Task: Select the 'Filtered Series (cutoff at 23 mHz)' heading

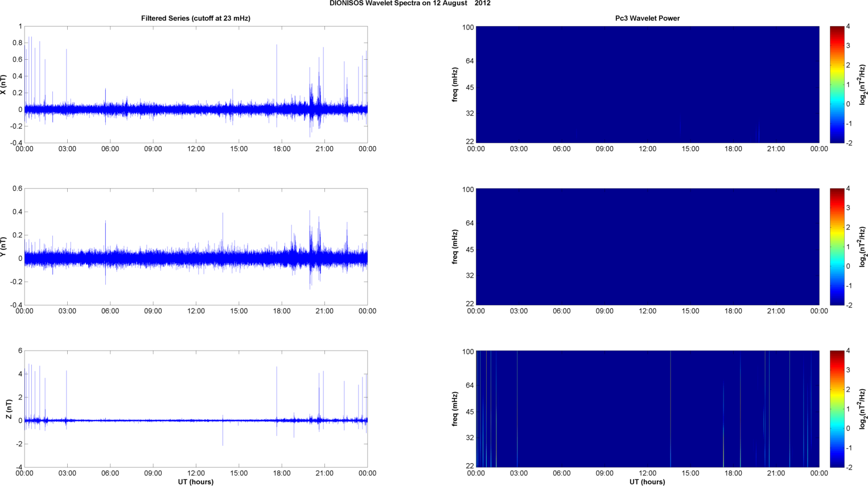Action: [196, 18]
